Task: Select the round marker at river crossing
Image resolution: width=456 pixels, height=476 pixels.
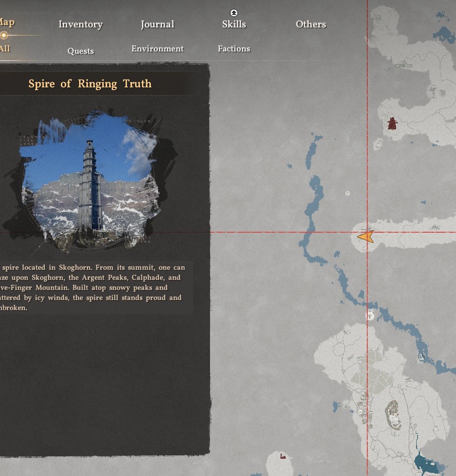Action: (370, 316)
